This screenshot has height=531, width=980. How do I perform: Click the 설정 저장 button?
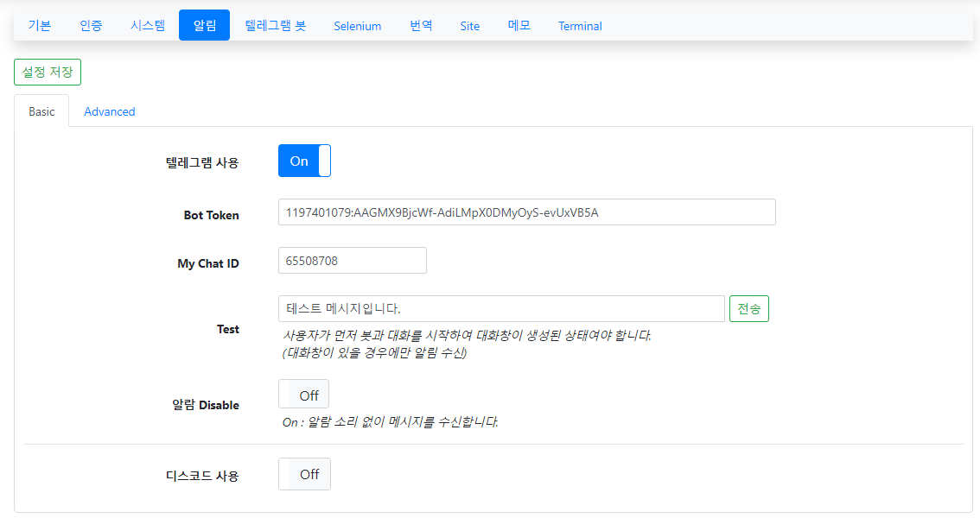pyautogui.click(x=48, y=73)
